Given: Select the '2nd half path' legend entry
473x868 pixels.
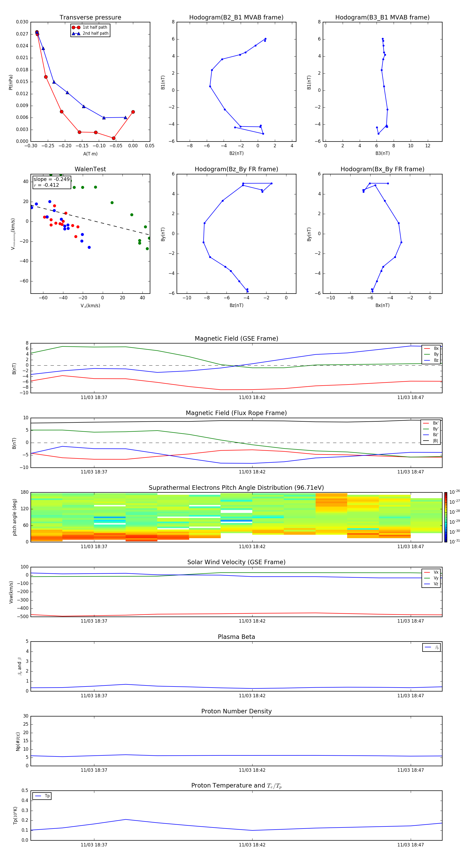Looking at the screenshot, I should coord(90,33).
